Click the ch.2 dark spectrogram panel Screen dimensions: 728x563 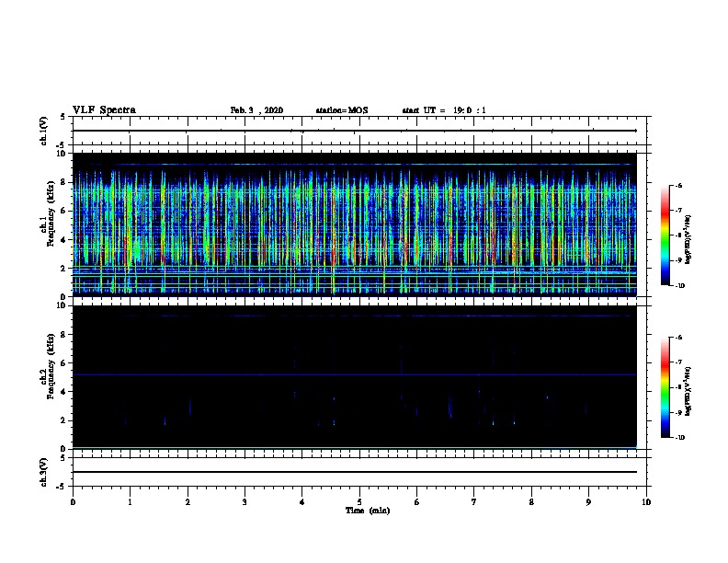(x=355, y=377)
